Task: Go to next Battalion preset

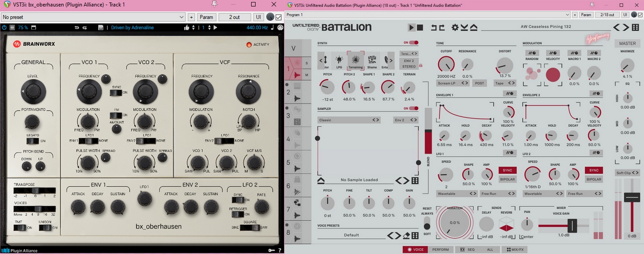Action: [625, 27]
